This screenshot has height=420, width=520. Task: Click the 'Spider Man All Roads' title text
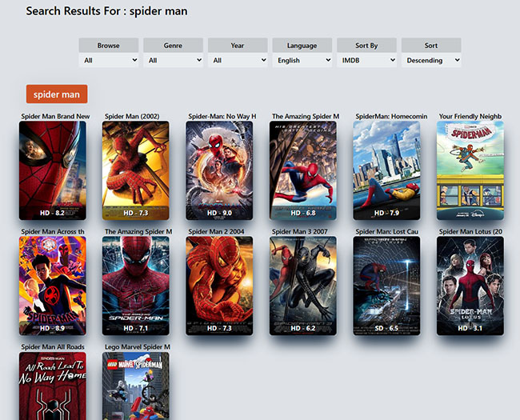(x=53, y=346)
